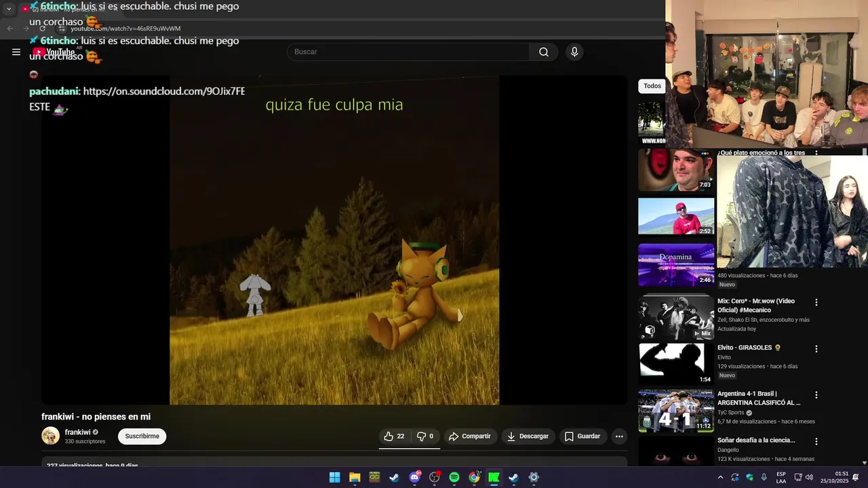The width and height of the screenshot is (868, 488).
Task: Open File Explorer from the taskbar
Action: click(355, 477)
